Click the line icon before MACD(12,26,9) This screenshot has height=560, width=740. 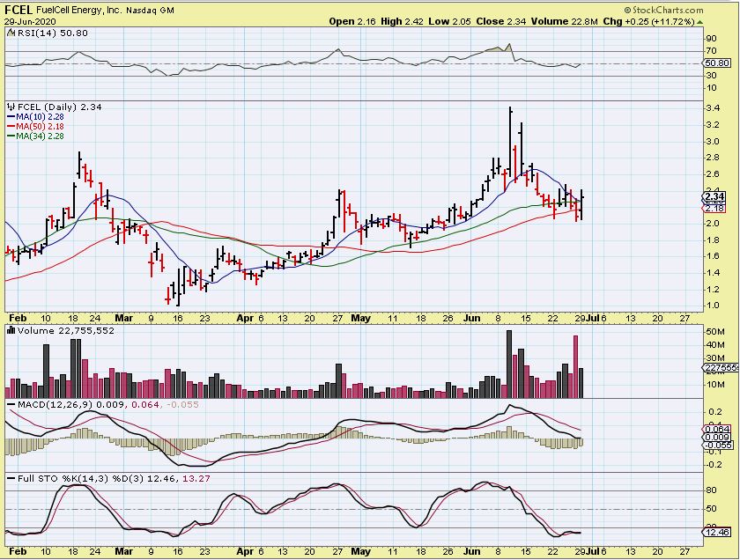[11, 405]
